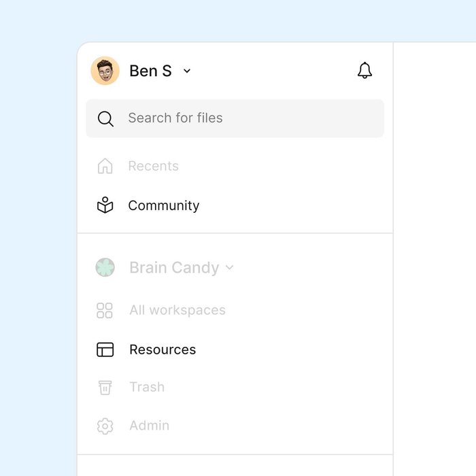The height and width of the screenshot is (476, 476).
Task: Click Ben S profile avatar
Action: [105, 71]
